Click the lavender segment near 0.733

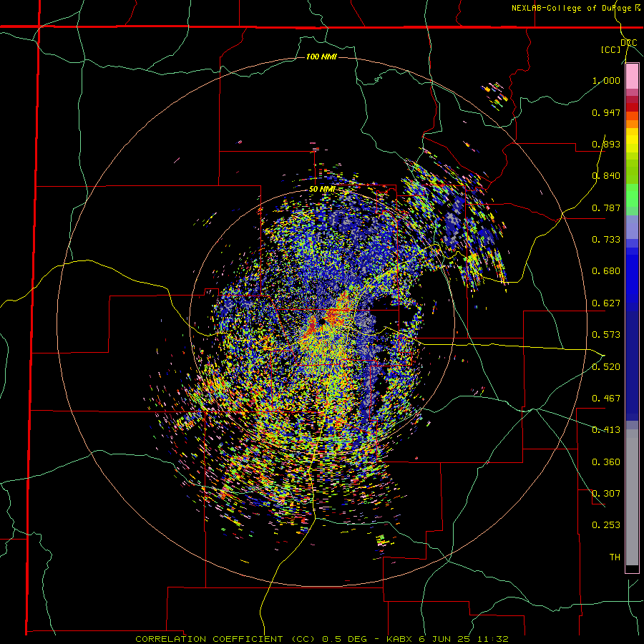click(x=632, y=227)
